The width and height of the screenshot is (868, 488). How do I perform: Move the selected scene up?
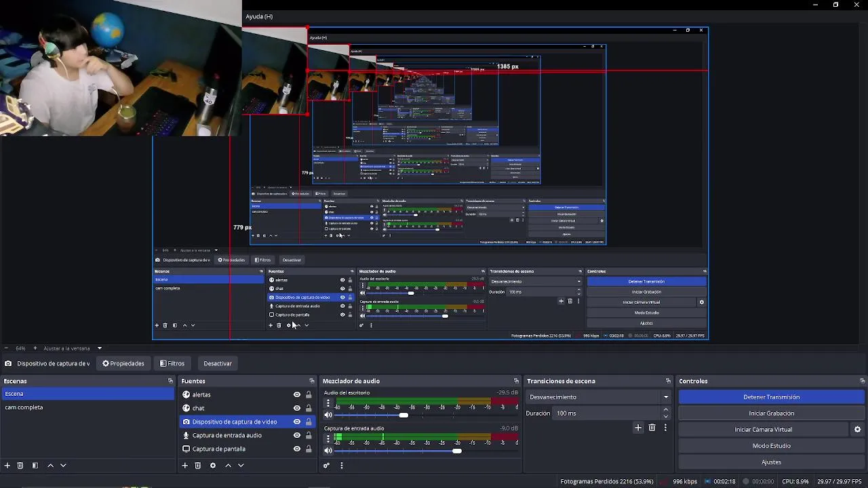(x=50, y=466)
